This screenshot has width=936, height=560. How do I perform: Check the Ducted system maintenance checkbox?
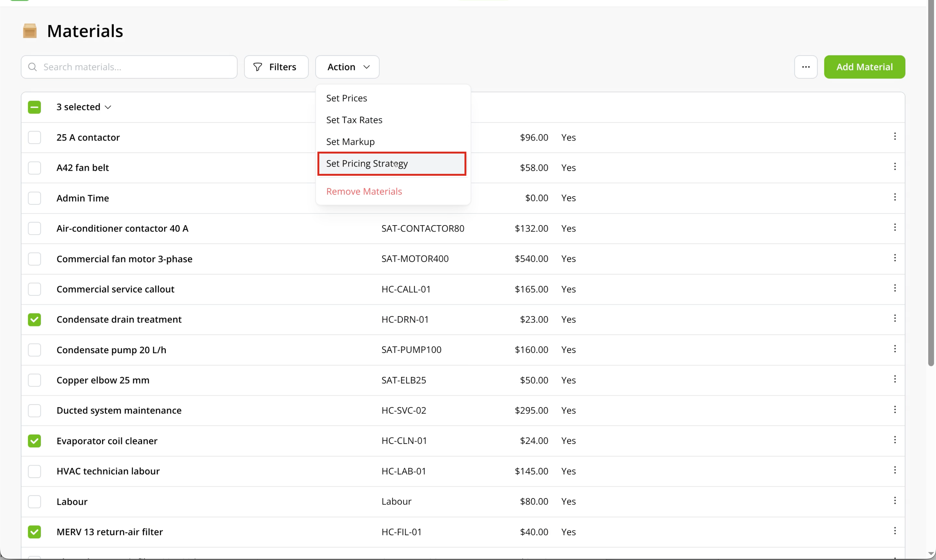(34, 411)
